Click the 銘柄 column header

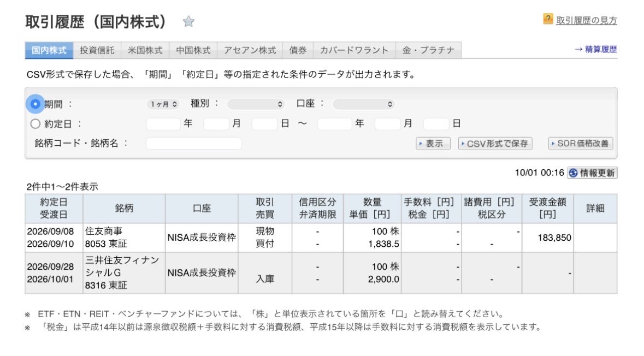[x=124, y=209]
